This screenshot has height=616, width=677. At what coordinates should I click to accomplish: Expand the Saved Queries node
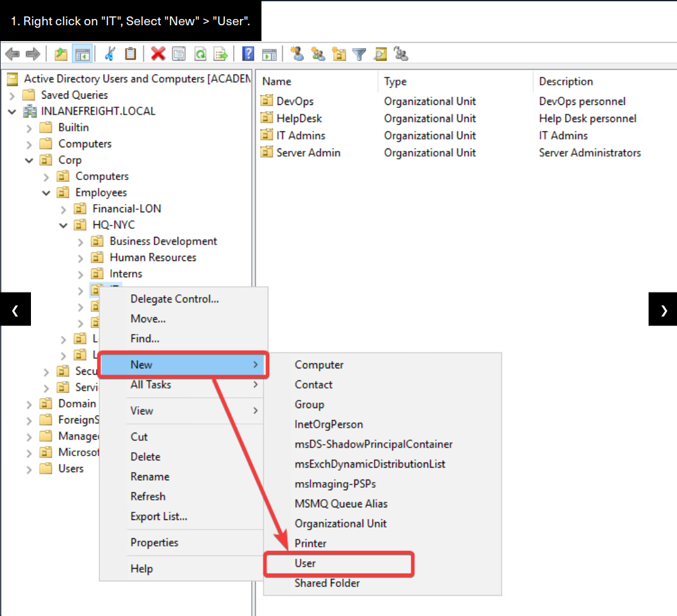coord(12,95)
